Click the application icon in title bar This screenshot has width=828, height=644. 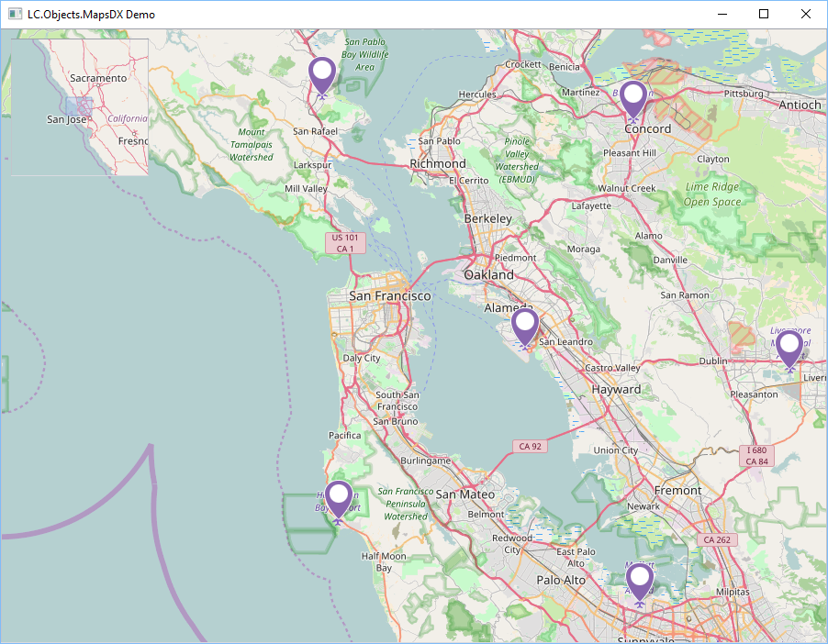(x=16, y=15)
